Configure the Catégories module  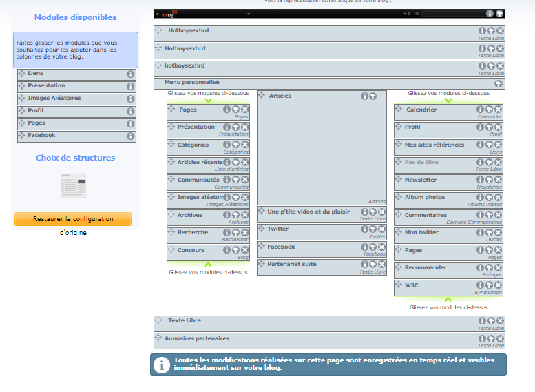[235, 145]
